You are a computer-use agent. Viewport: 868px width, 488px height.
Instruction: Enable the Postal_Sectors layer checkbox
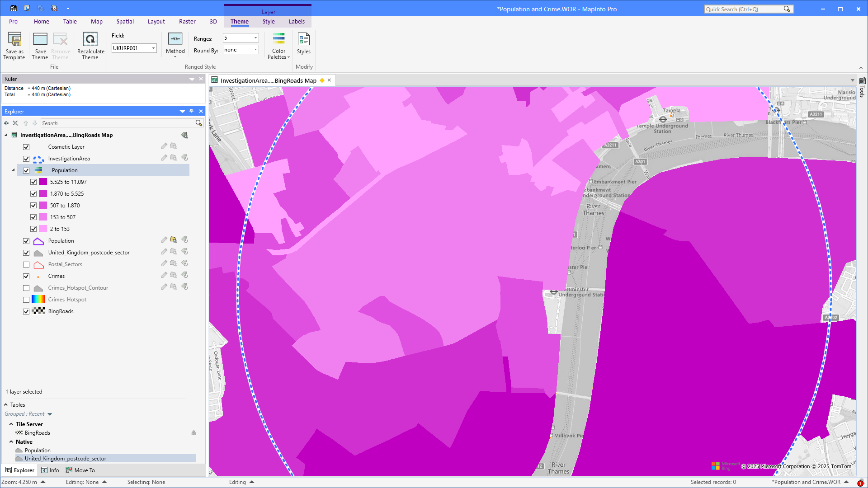[x=26, y=264]
